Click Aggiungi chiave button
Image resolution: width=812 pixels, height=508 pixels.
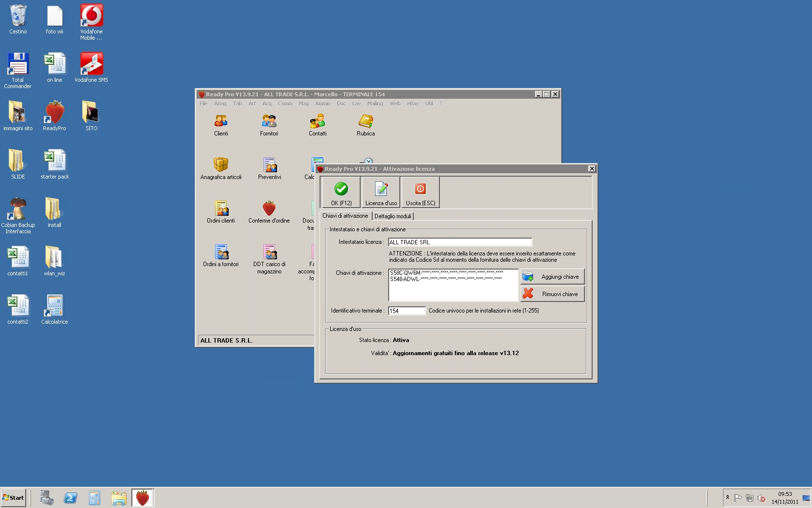(x=552, y=277)
